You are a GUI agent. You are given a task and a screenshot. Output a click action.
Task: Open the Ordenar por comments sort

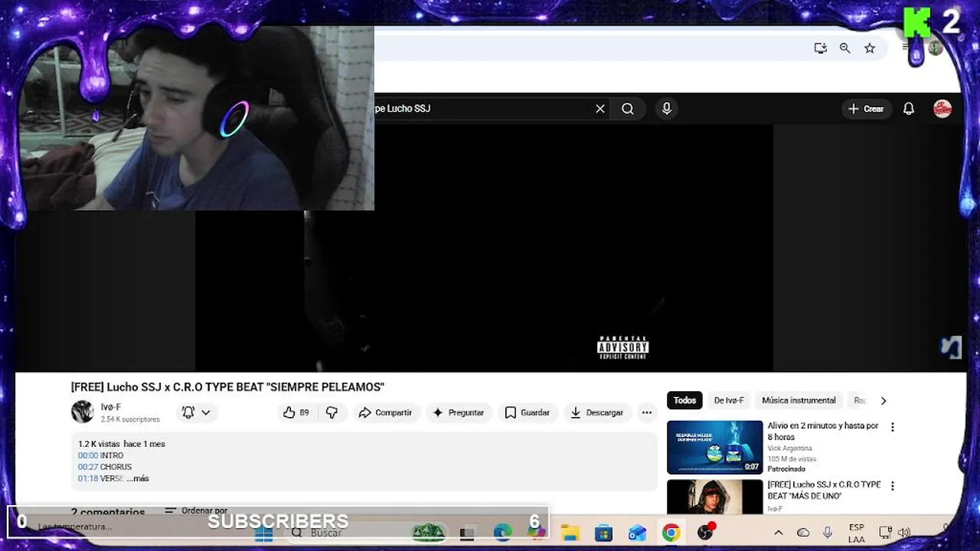[x=196, y=510]
